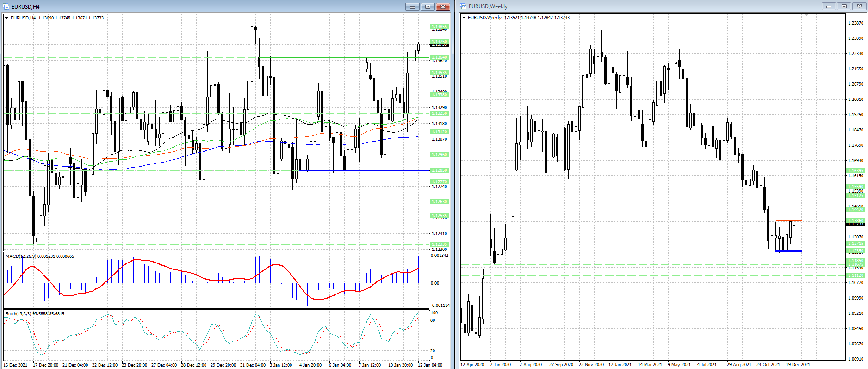Click the 1.13855 green price level label
The height and width of the screenshot is (369, 868).
[x=439, y=26]
